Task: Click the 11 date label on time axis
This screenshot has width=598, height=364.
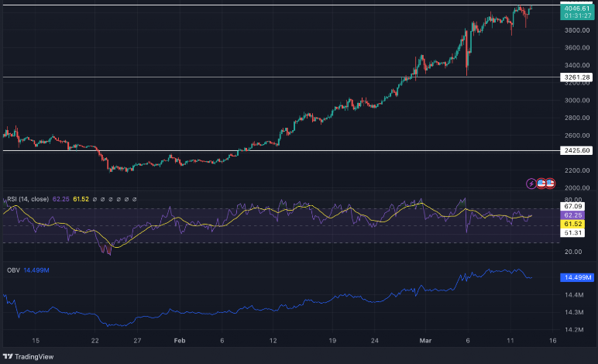Action: coord(510,340)
